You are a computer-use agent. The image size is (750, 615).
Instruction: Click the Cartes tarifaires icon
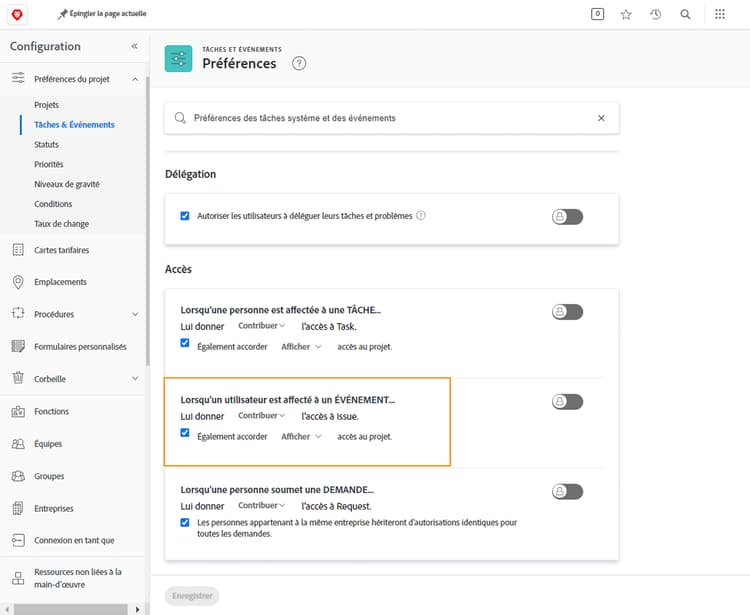coord(18,250)
